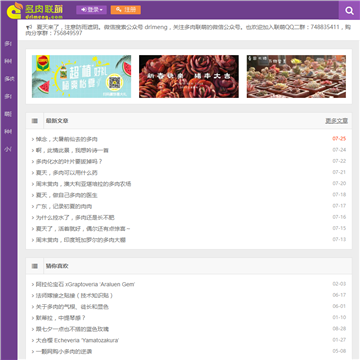This screenshot has height=360, width=360.
Task: Click the 07-25 date in red
Action: click(339, 139)
